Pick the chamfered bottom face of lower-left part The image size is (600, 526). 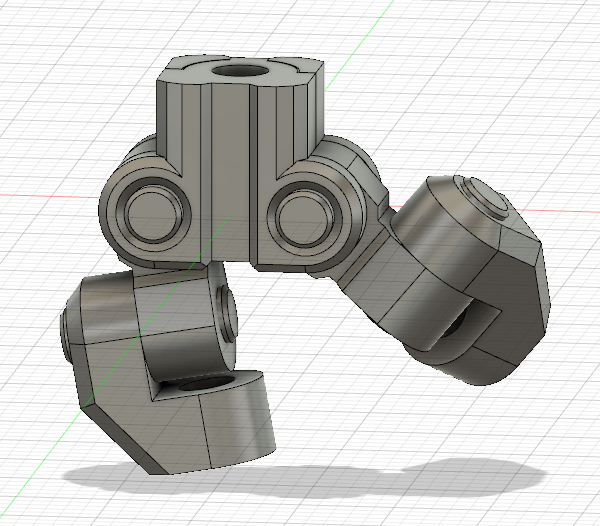pos(126,441)
